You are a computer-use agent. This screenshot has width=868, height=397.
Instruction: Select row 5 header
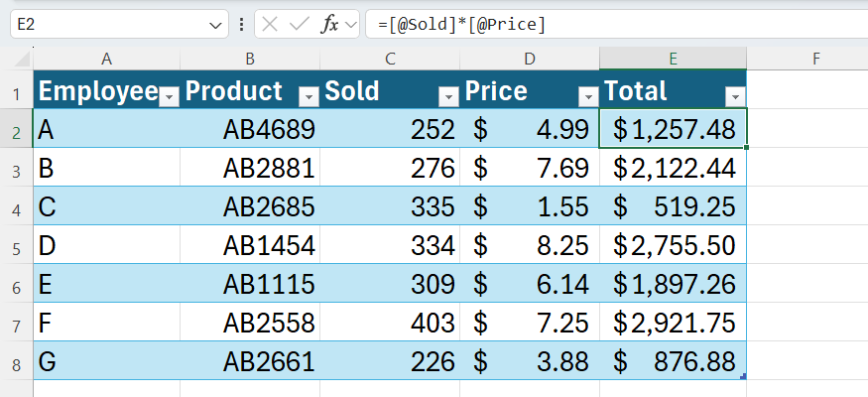tap(17, 245)
